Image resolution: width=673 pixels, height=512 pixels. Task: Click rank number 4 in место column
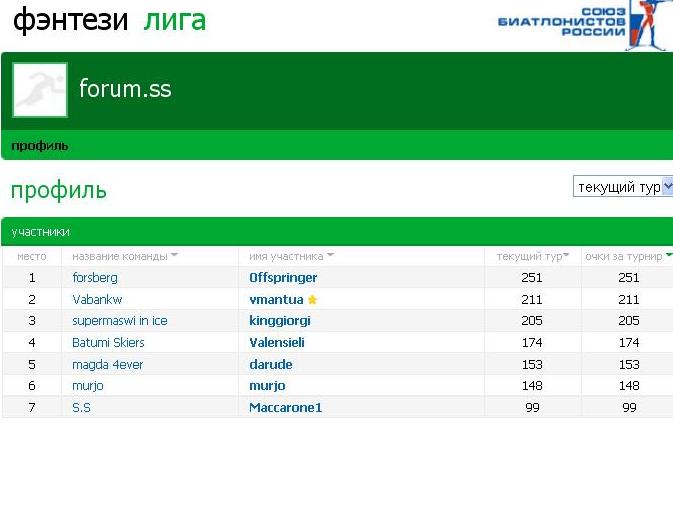32,342
